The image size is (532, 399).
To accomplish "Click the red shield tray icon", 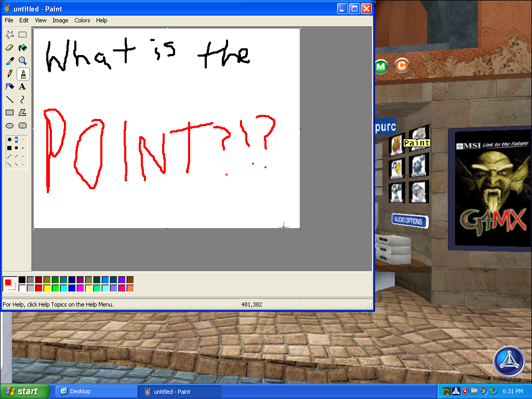I will pos(465,391).
